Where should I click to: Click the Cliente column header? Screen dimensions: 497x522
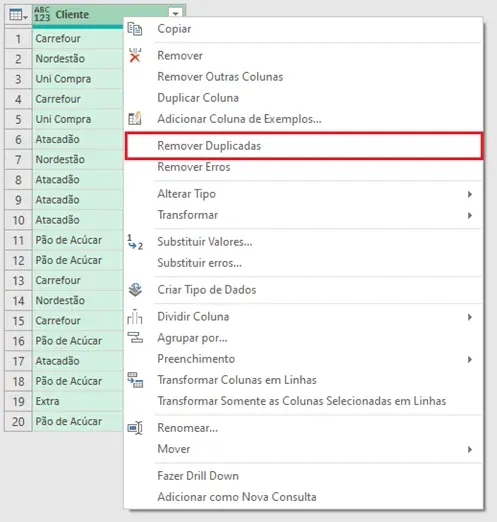point(72,15)
